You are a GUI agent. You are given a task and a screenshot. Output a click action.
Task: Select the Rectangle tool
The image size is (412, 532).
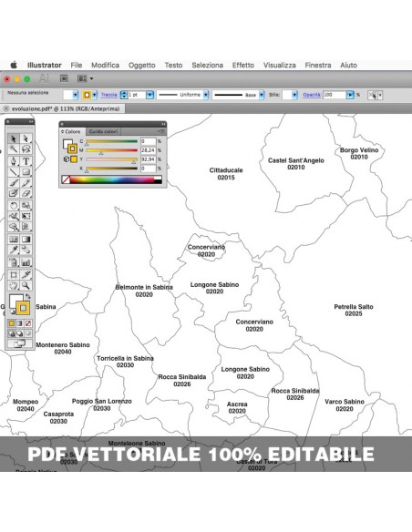click(x=26, y=172)
